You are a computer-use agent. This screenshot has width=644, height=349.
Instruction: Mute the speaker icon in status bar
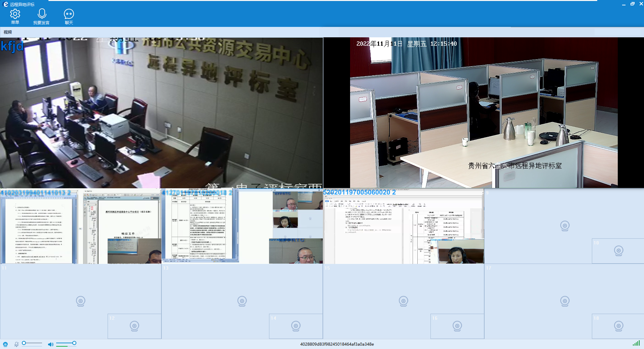pos(50,344)
